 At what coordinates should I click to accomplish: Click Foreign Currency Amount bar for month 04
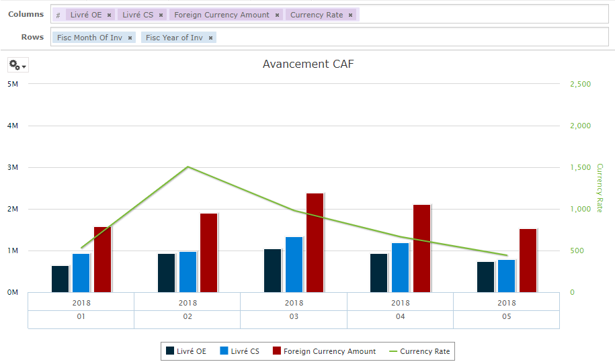point(421,248)
